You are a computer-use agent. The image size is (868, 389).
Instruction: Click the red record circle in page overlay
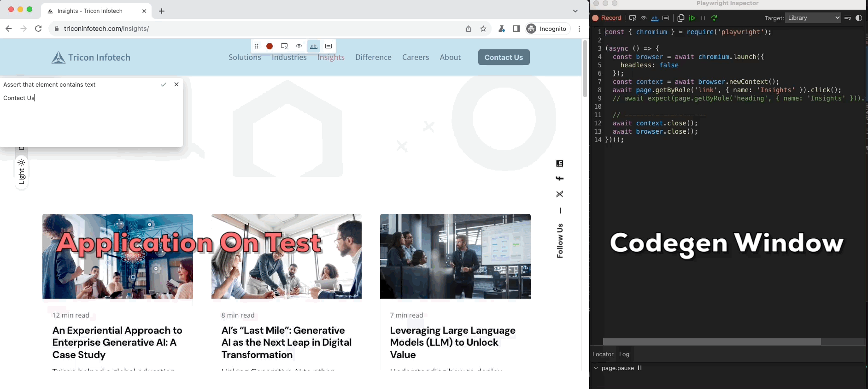point(270,46)
